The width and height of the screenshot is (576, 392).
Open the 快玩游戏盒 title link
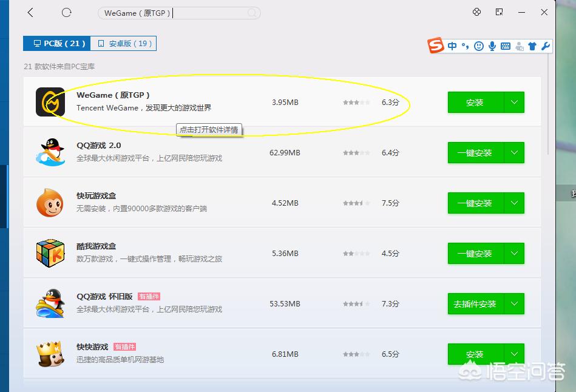97,195
